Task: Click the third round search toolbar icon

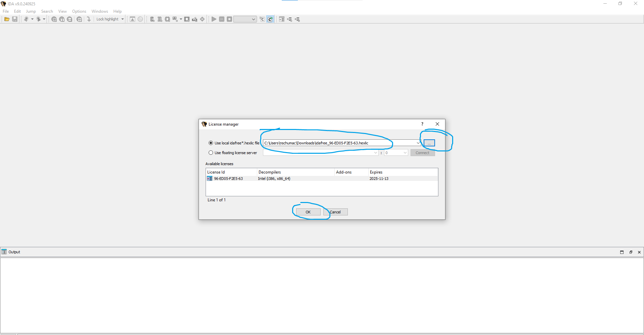Action: (x=69, y=19)
